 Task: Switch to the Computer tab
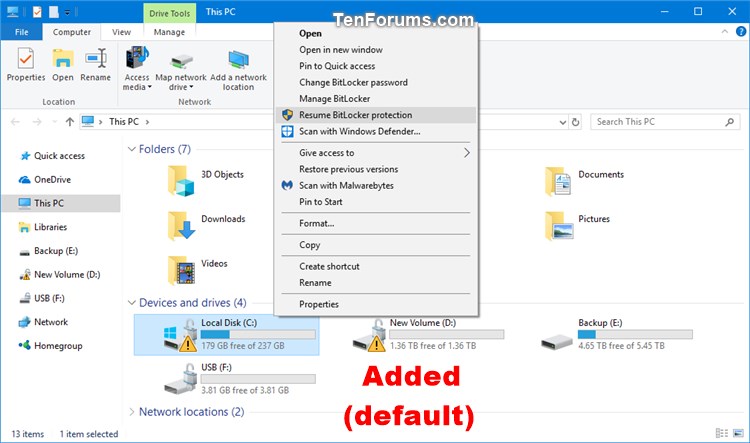[72, 32]
